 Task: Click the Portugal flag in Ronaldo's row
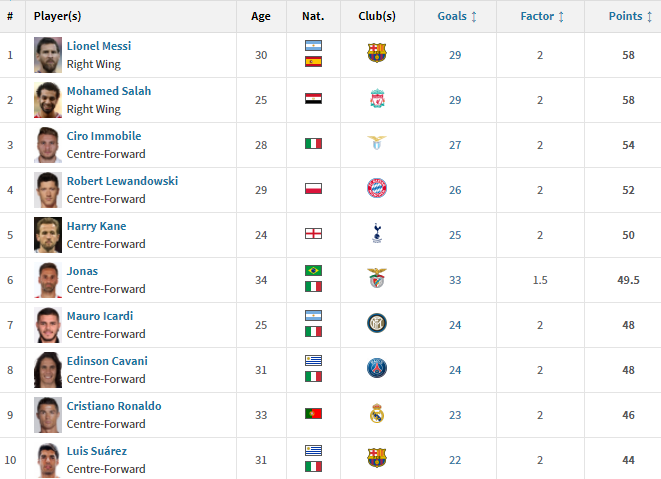pos(313,414)
